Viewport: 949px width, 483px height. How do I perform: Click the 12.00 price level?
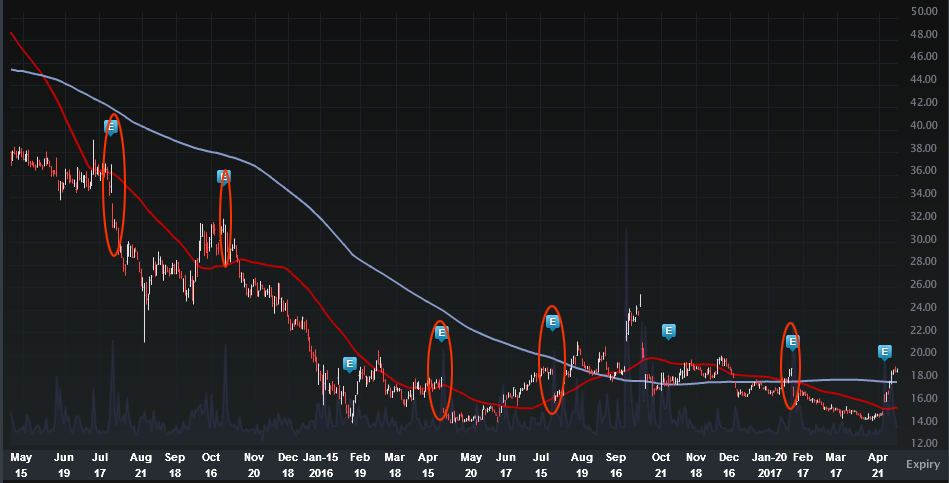click(x=924, y=443)
